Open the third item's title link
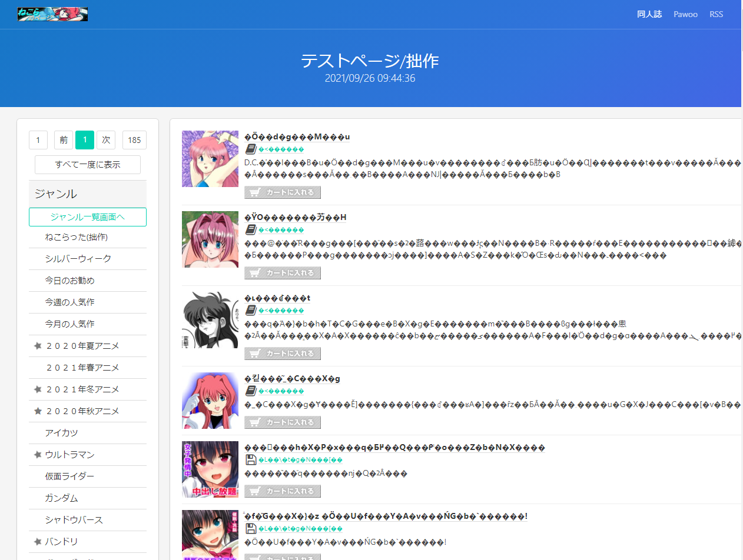The width and height of the screenshot is (743, 560). tap(277, 298)
